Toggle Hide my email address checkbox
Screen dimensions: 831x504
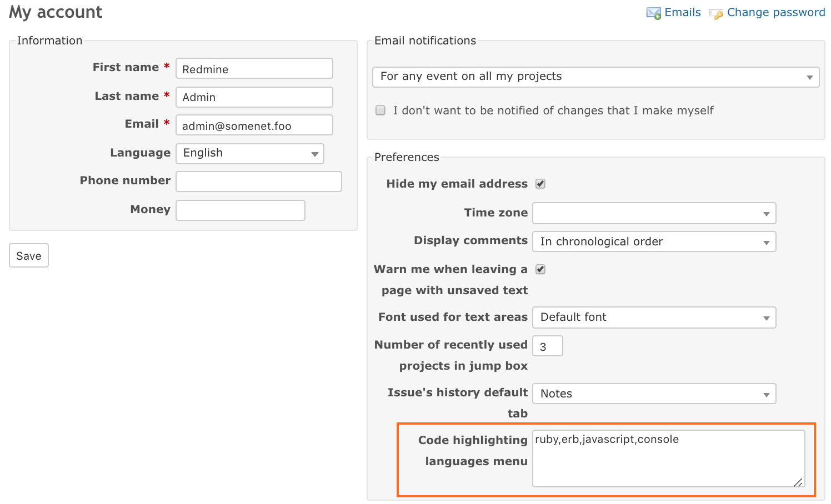[x=540, y=184]
